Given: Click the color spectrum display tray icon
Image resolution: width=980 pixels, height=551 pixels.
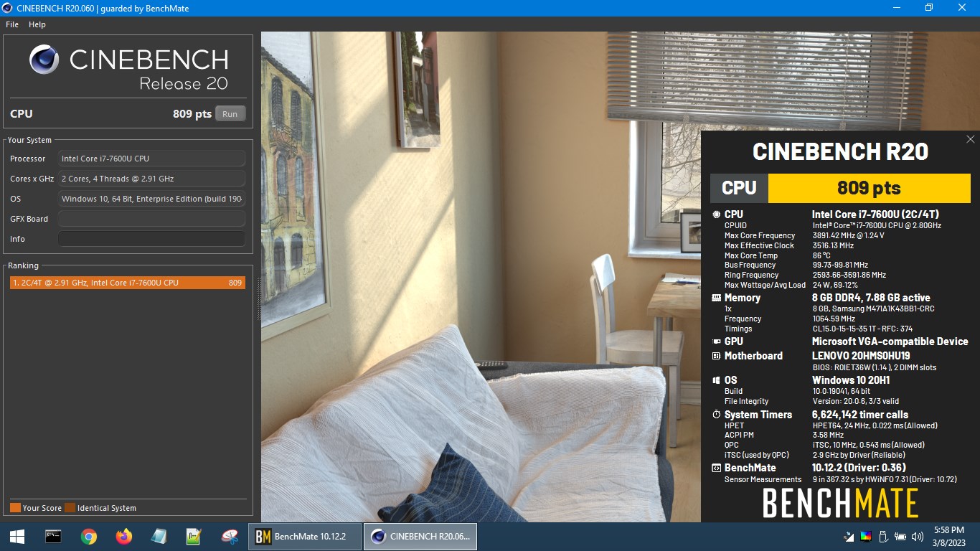Looking at the screenshot, I should pos(866,537).
